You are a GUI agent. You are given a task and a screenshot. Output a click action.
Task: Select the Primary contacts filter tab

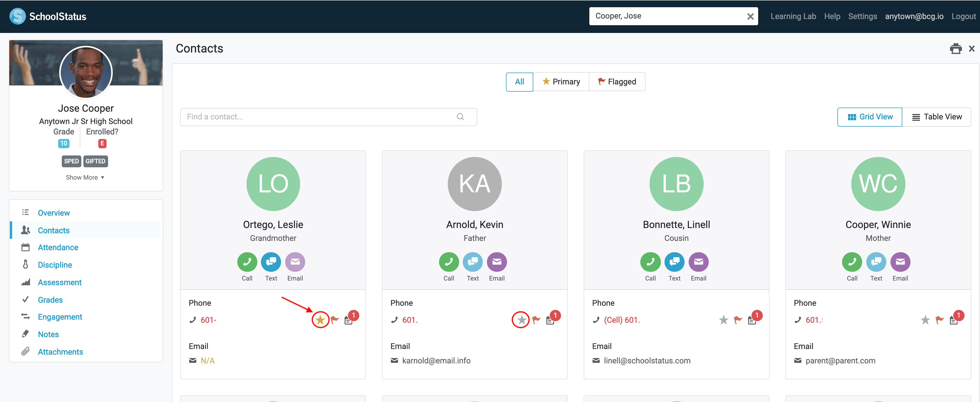click(561, 82)
